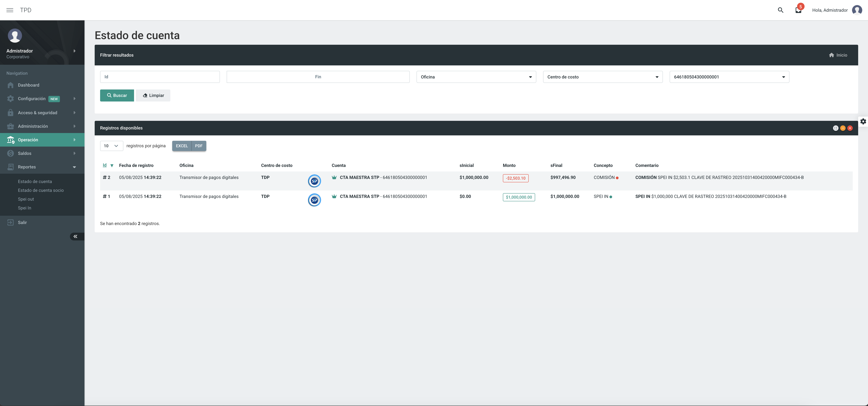This screenshot has height=406, width=868.
Task: Minimize the Registros disponibles panel
Action: coord(843,128)
